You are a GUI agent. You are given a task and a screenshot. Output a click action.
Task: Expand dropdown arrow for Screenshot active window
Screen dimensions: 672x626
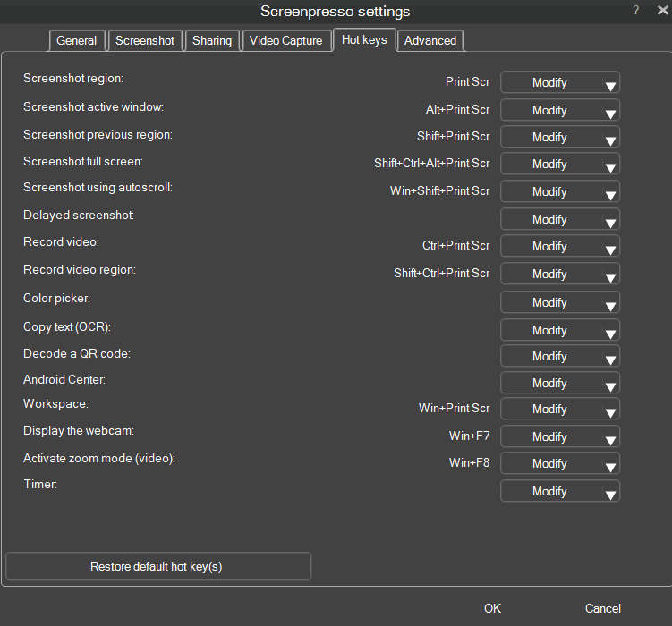(x=611, y=114)
